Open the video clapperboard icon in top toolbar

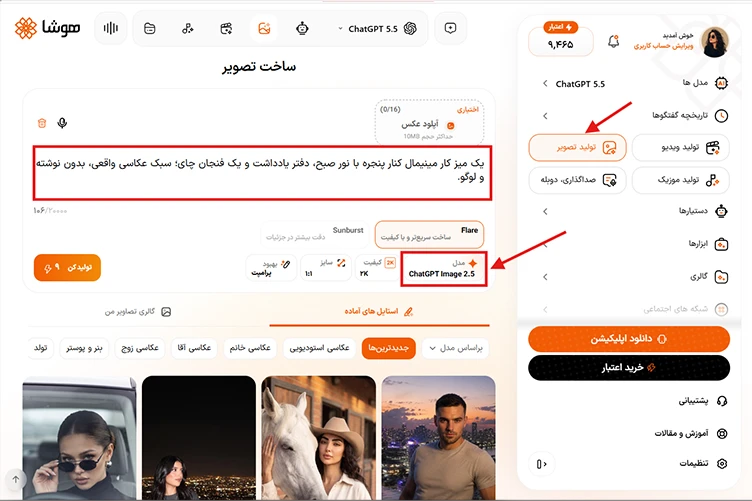226,29
